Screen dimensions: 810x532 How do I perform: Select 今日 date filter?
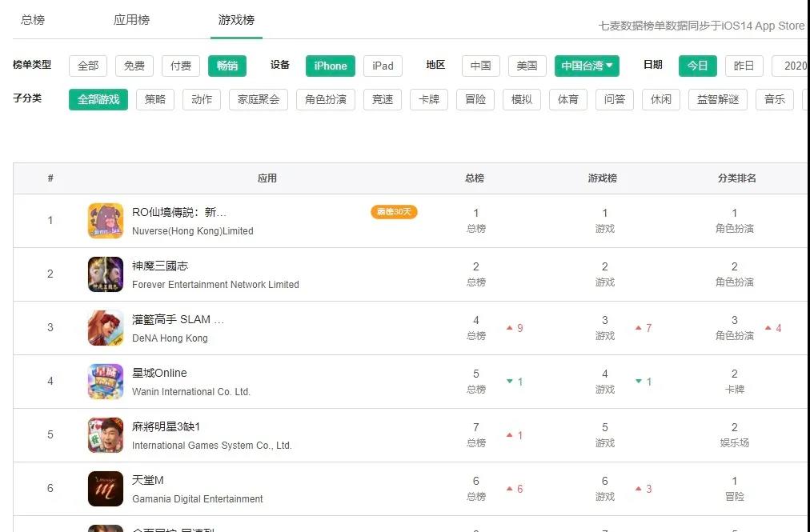697,66
